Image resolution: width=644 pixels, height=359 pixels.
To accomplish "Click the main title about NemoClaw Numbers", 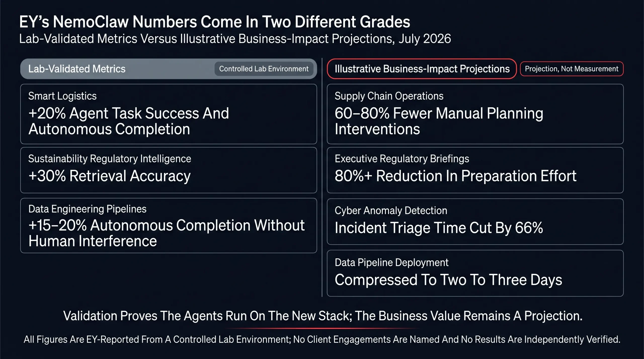I will click(x=215, y=22).
